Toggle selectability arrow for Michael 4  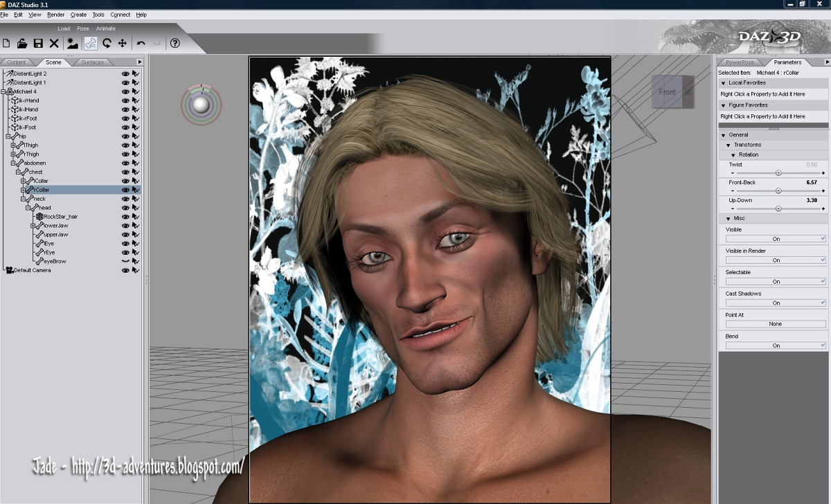(x=136, y=91)
